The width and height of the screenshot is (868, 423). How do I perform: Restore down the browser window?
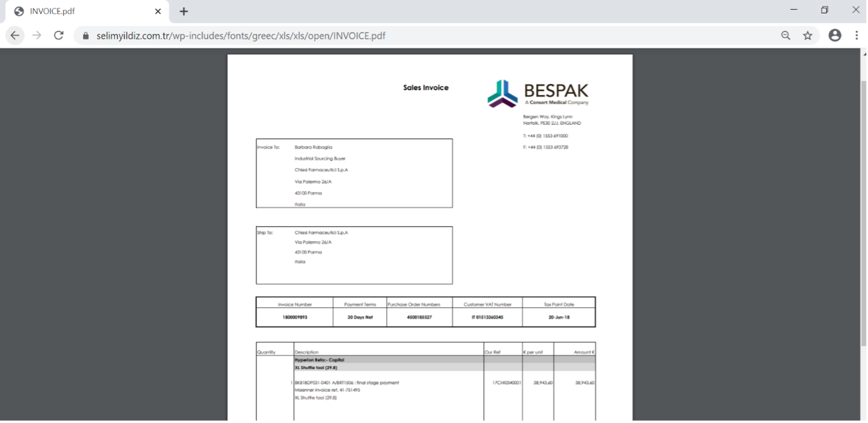(825, 10)
